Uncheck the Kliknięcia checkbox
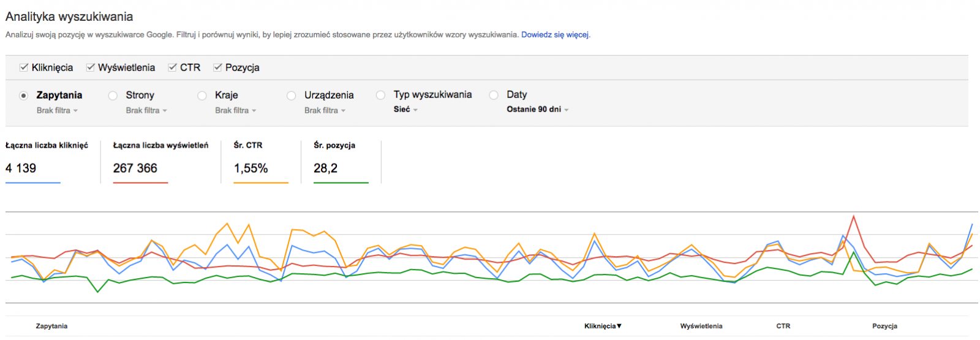Image resolution: width=980 pixels, height=340 pixels. point(24,67)
